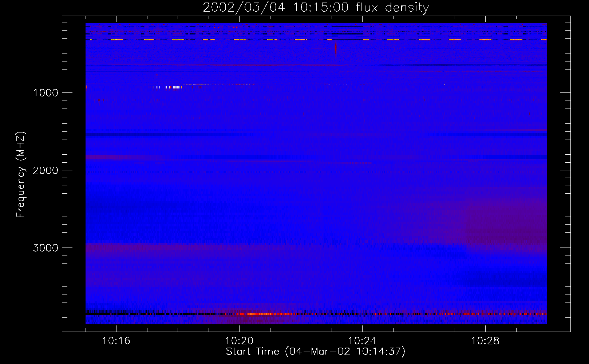The image size is (589, 364).
Task: Click the '10:28' time axis label
Action: (x=485, y=341)
